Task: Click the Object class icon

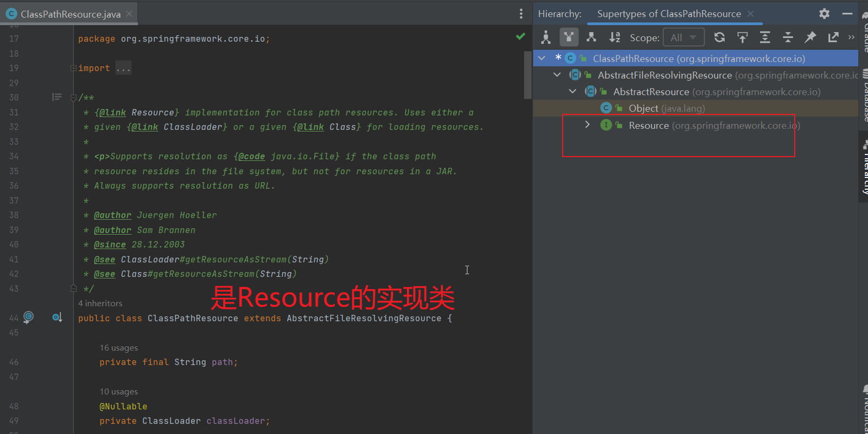Action: [x=606, y=108]
